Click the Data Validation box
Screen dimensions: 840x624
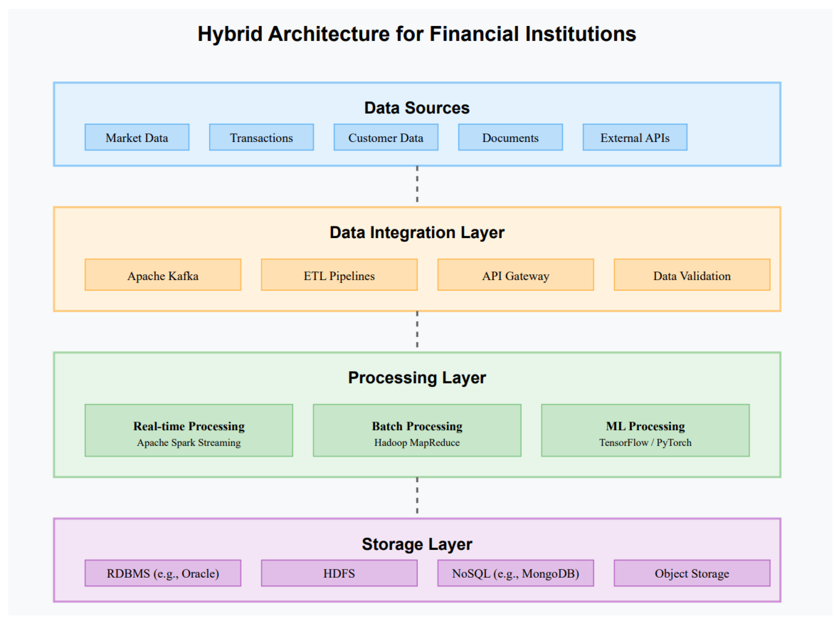pyautogui.click(x=692, y=275)
